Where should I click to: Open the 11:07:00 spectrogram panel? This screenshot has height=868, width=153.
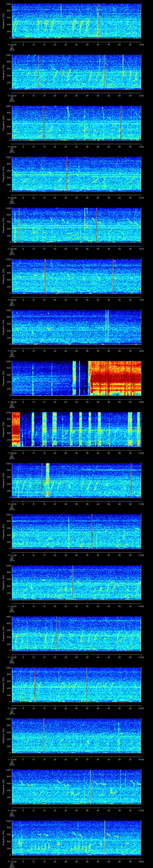(76, 327)
